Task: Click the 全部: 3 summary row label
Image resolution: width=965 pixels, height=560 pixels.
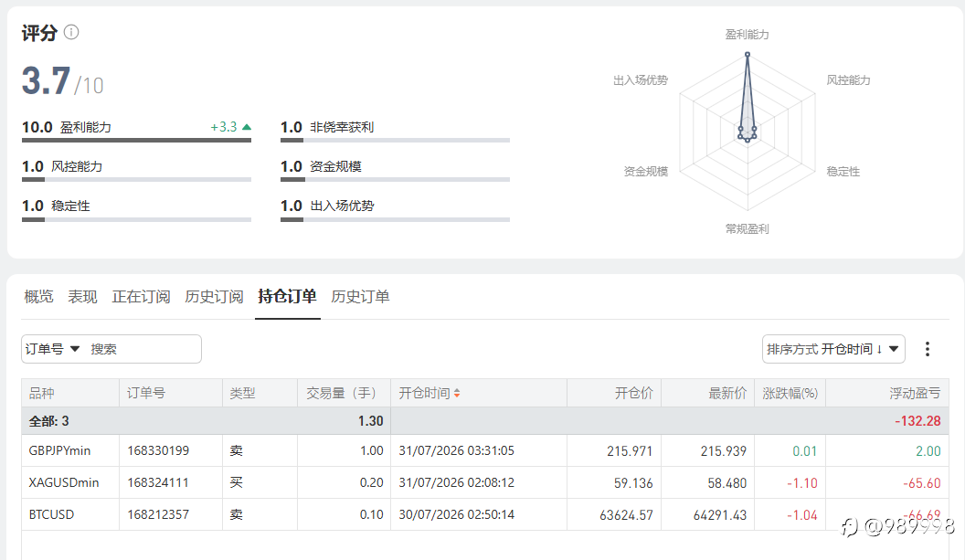Action: point(48,421)
